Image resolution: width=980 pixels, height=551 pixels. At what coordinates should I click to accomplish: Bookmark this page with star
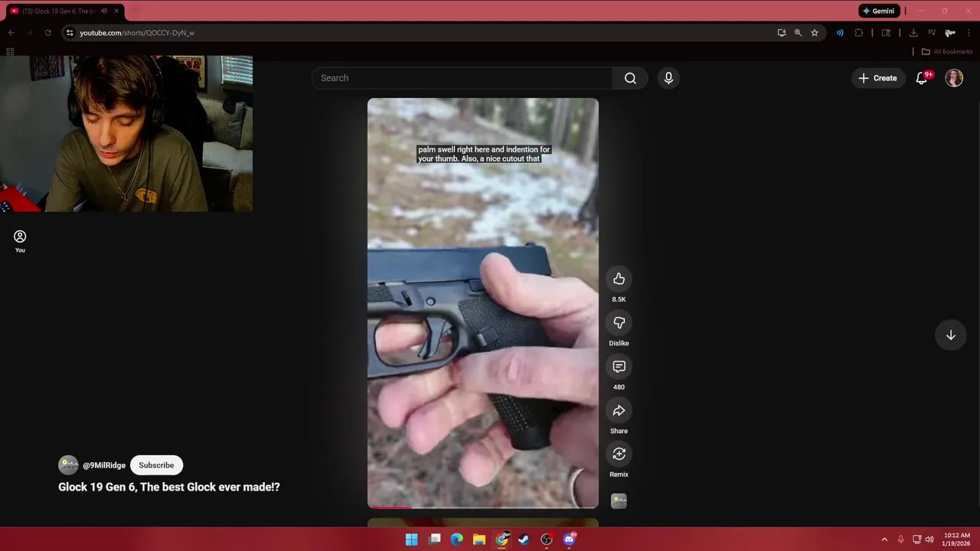(815, 33)
